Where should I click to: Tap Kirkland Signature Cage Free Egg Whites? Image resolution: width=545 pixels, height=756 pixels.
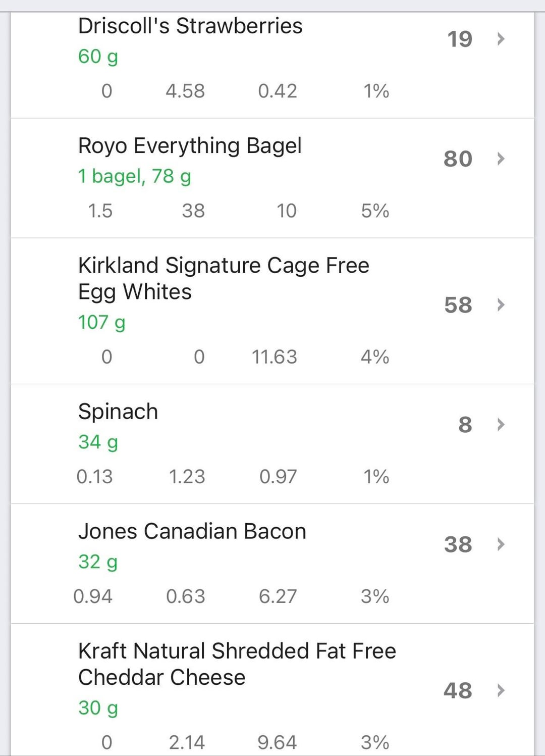224,278
